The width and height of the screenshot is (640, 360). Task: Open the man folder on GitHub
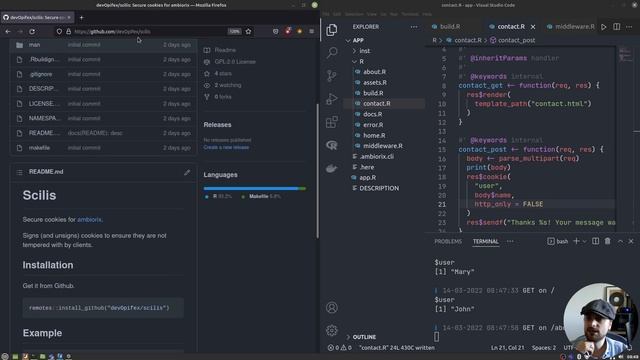34,45
